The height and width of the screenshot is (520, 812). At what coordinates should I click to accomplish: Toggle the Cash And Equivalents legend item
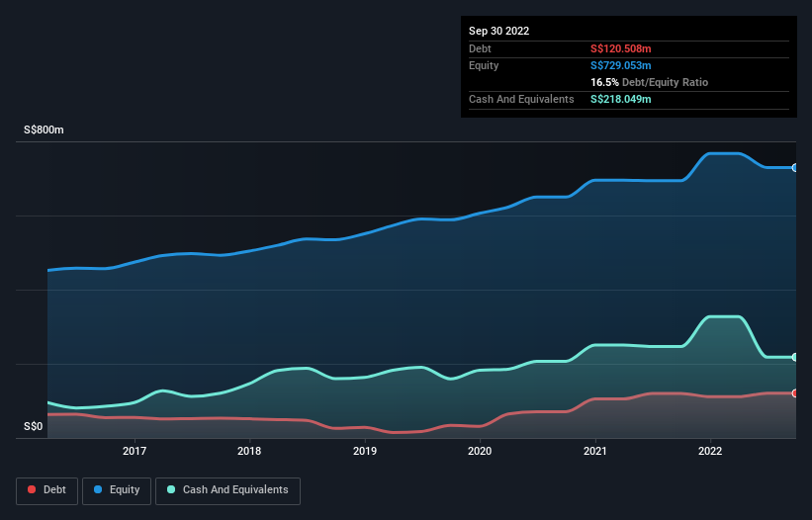click(227, 490)
